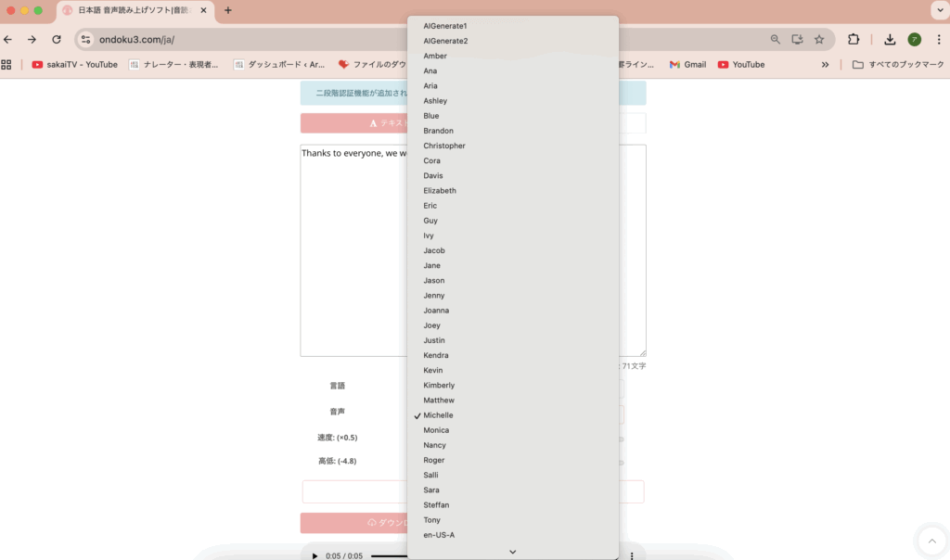This screenshot has width=950, height=560.
Task: Select Matthew in the voice dropdown
Action: point(439,401)
